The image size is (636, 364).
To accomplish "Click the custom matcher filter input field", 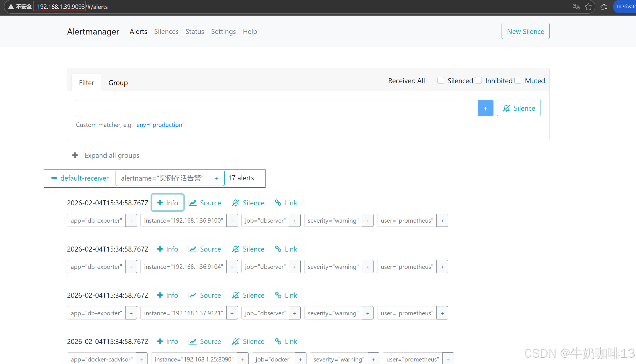I will point(276,108).
